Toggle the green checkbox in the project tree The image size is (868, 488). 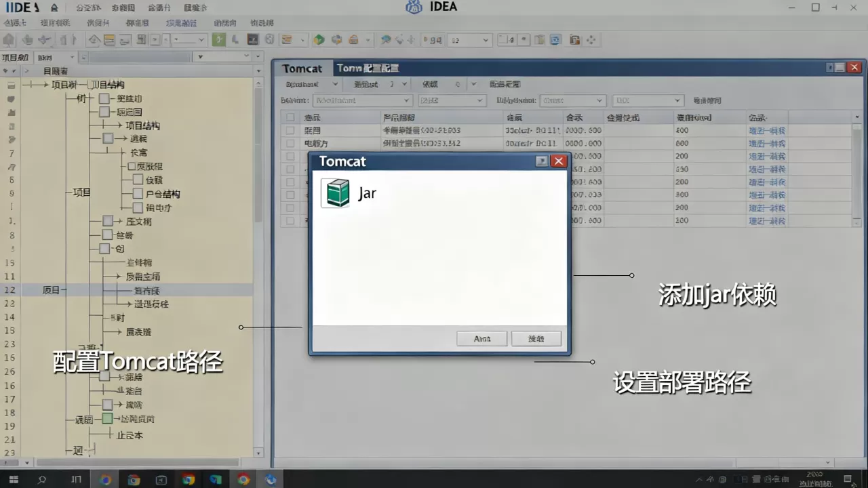coord(107,419)
